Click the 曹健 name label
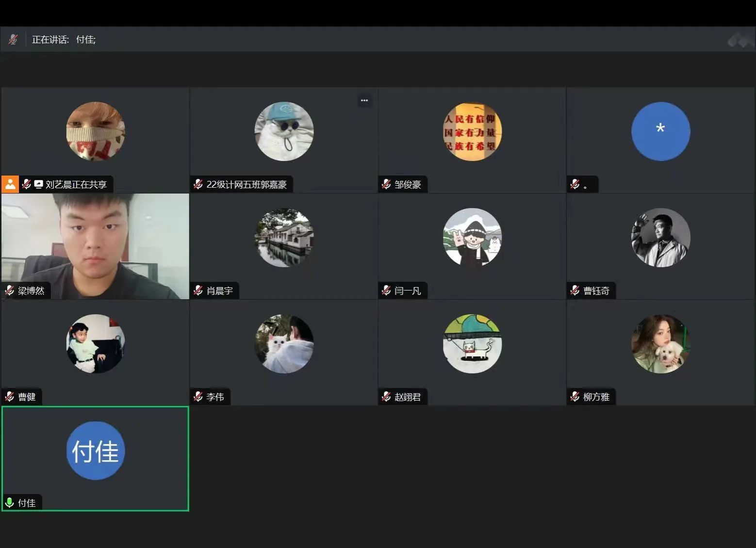The image size is (756, 548). [27, 397]
